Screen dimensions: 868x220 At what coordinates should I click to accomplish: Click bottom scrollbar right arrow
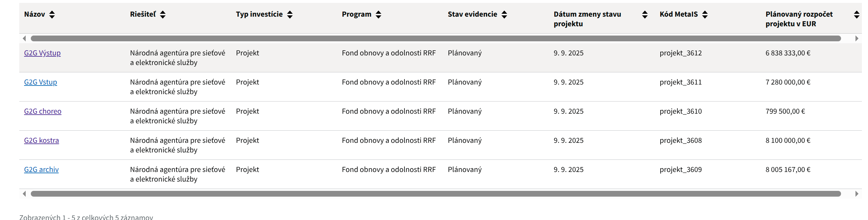[856, 194]
